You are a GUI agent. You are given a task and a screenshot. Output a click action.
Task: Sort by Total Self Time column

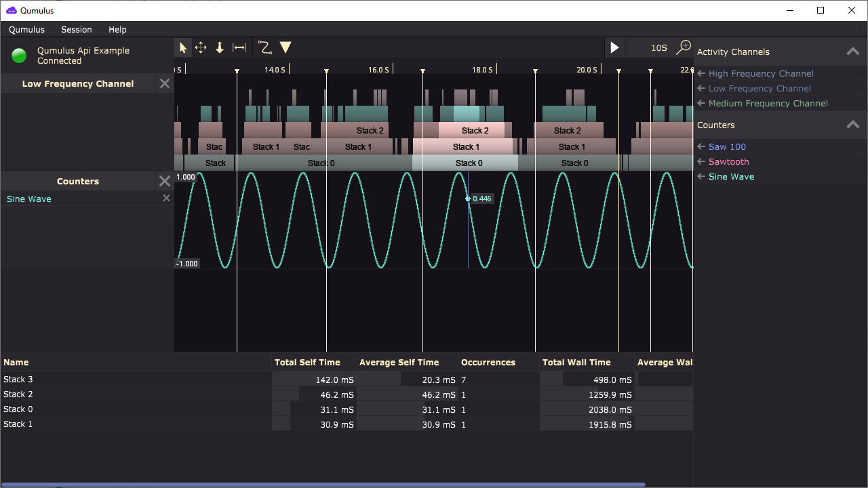click(314, 362)
